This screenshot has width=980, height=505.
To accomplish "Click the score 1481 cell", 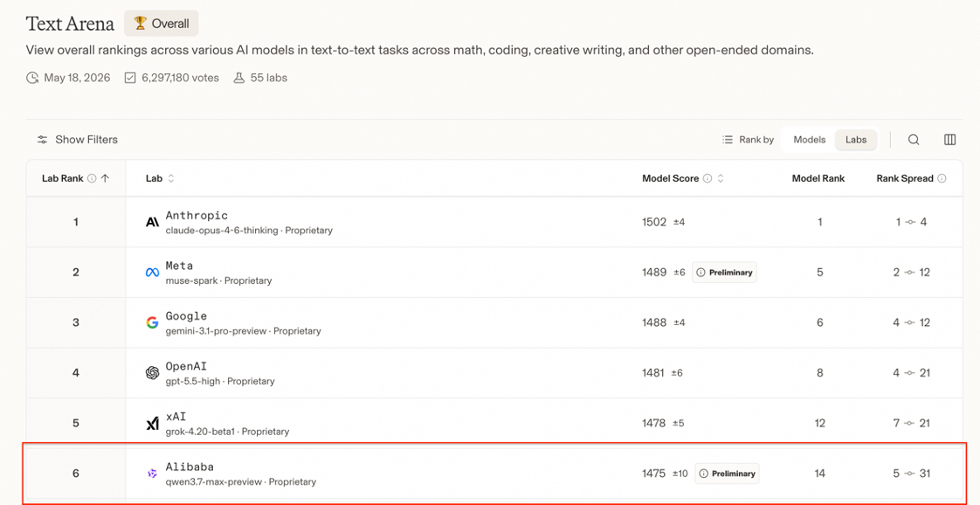I will 654,373.
